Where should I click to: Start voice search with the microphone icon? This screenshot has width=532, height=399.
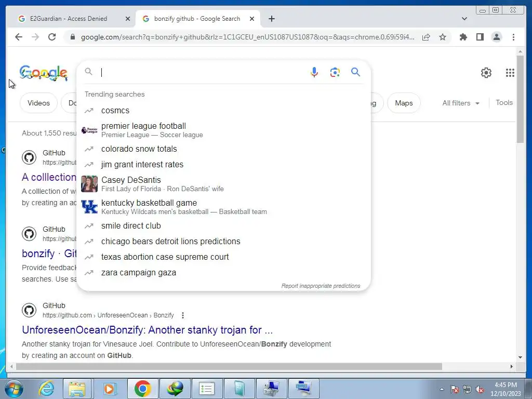click(x=314, y=72)
